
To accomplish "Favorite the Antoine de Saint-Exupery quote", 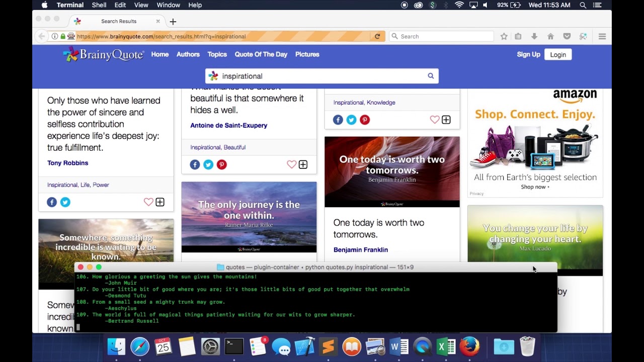I will tap(291, 164).
